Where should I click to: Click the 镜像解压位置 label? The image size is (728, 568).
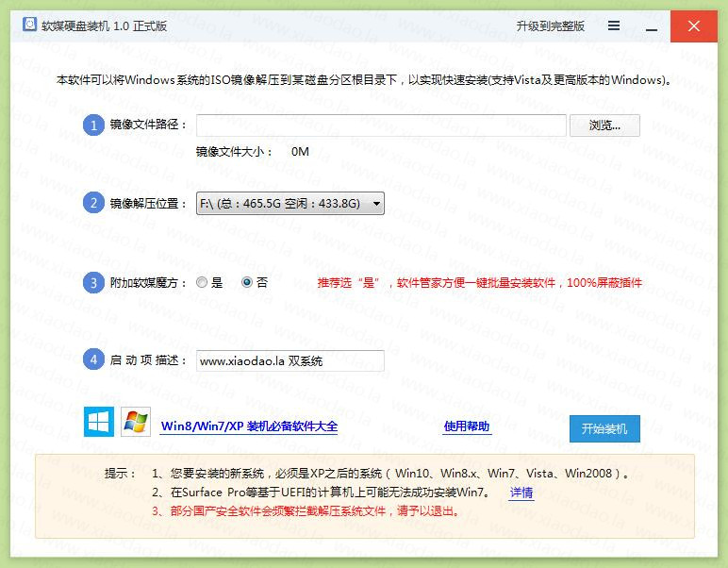click(148, 204)
